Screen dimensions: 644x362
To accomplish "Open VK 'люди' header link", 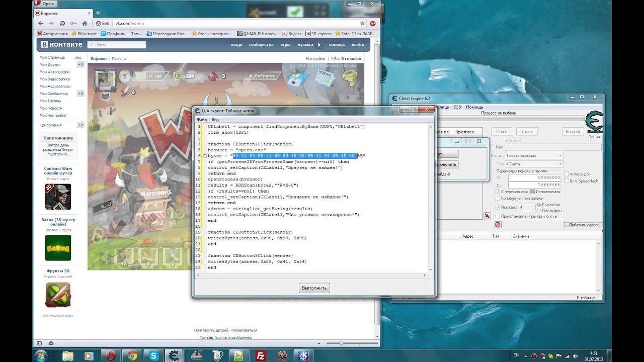I will pos(236,45).
